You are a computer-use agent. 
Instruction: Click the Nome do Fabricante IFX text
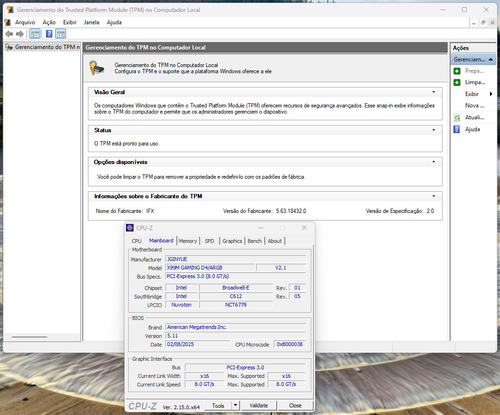(x=125, y=211)
